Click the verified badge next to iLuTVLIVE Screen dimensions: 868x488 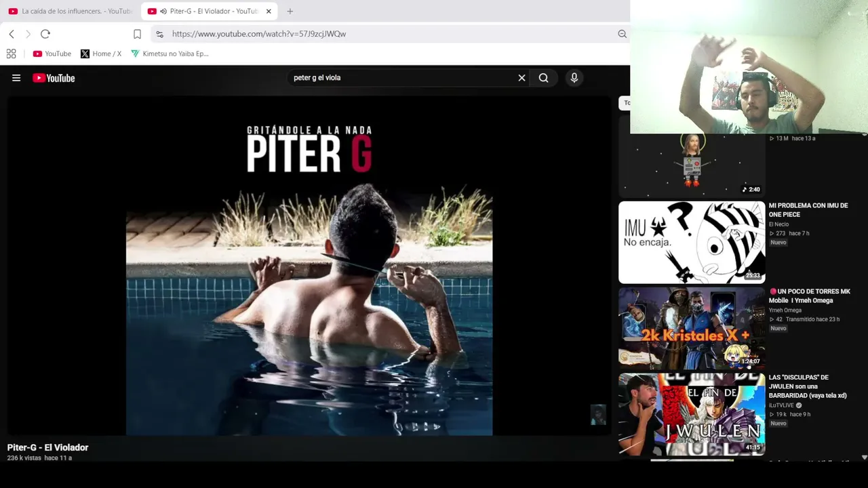pos(799,405)
